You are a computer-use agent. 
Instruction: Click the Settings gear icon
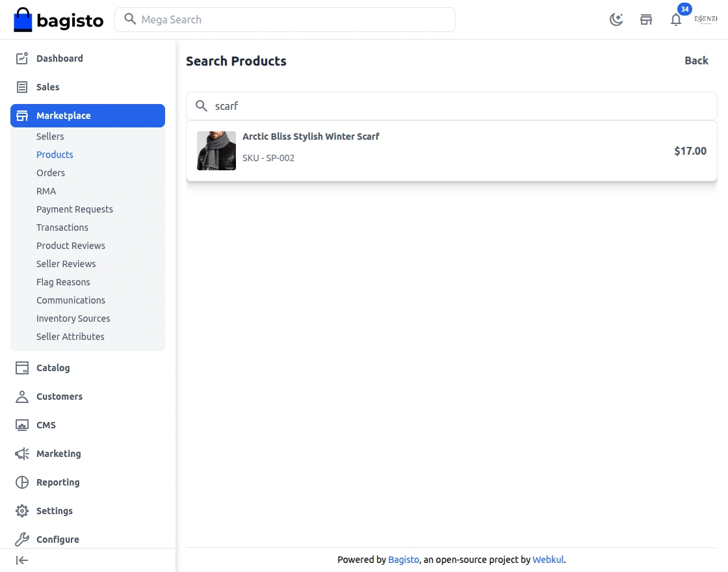point(22,511)
